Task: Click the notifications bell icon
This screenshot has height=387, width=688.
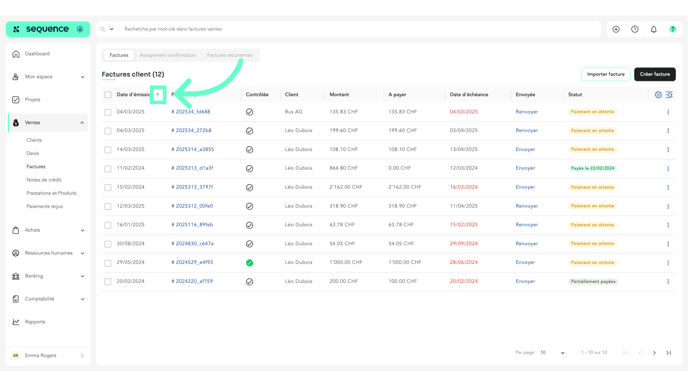Action: tap(653, 29)
